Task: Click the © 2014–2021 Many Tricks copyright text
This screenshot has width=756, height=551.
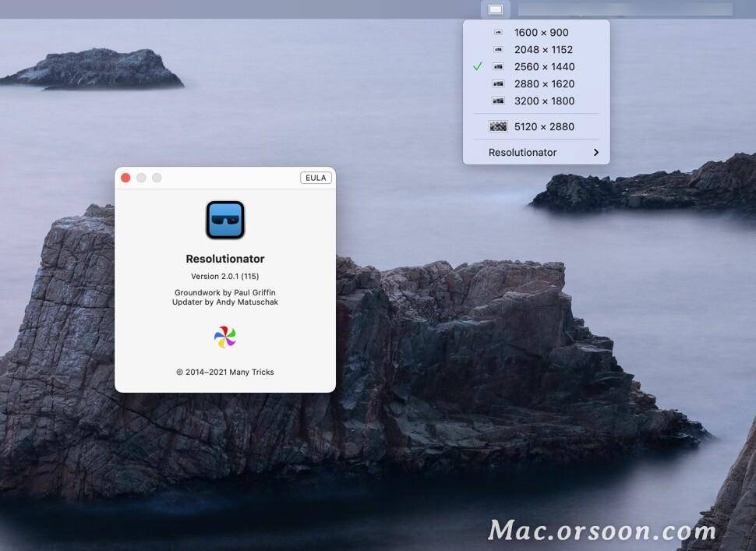Action: pyautogui.click(x=225, y=373)
